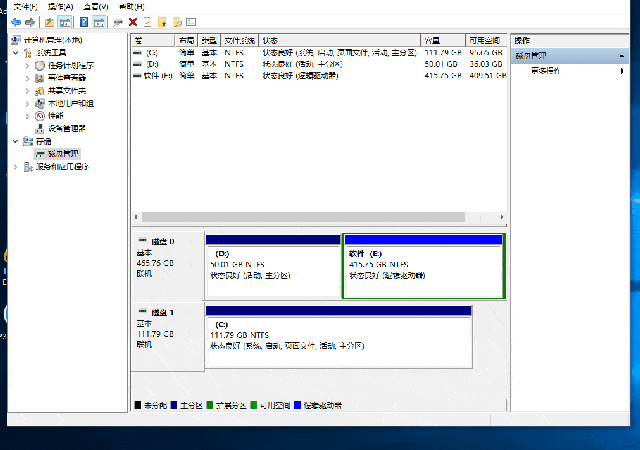This screenshot has width=640, height=450.
Task: Click the Forward arrow toolbar icon
Action: [30, 22]
